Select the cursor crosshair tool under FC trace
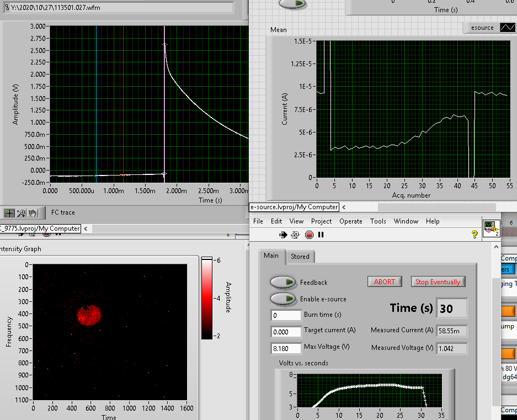The image size is (517, 420). tap(9, 212)
